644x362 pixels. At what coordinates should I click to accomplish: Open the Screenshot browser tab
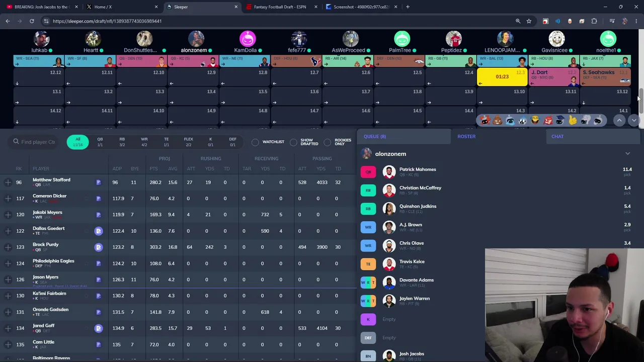pyautogui.click(x=362, y=7)
